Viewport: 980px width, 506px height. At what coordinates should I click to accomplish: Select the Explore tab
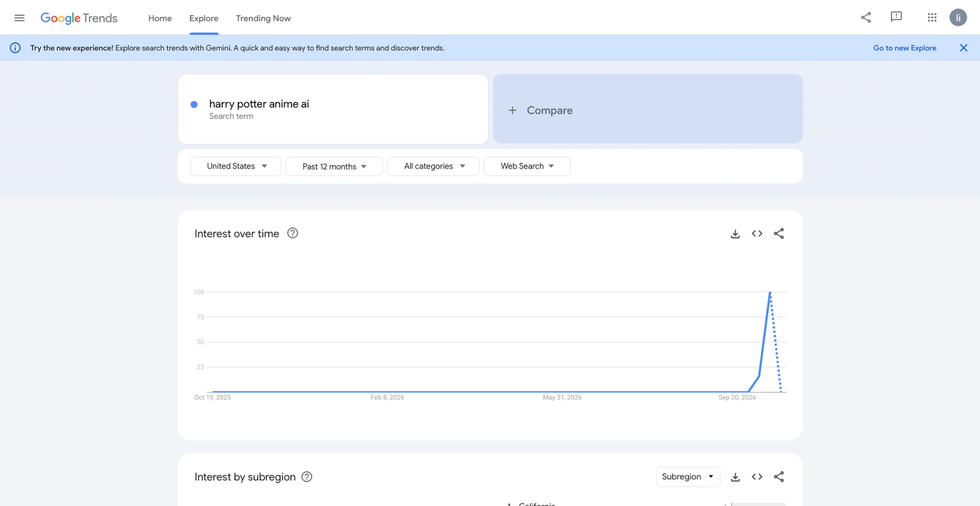(204, 18)
